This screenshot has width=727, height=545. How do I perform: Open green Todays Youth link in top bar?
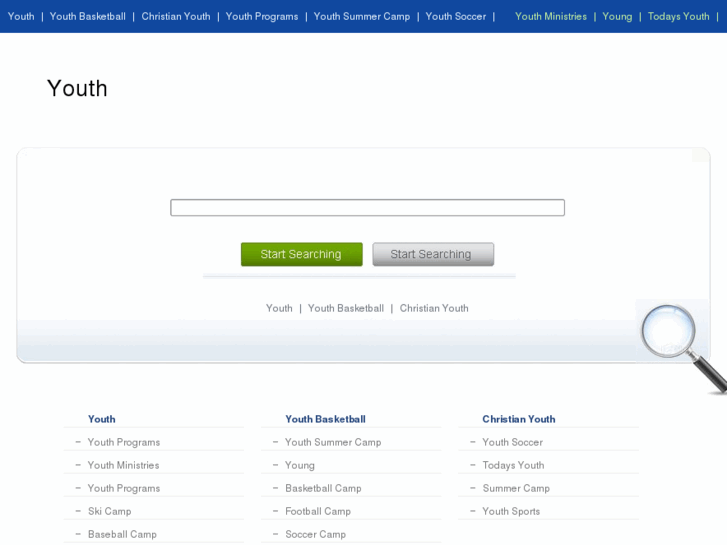(678, 16)
